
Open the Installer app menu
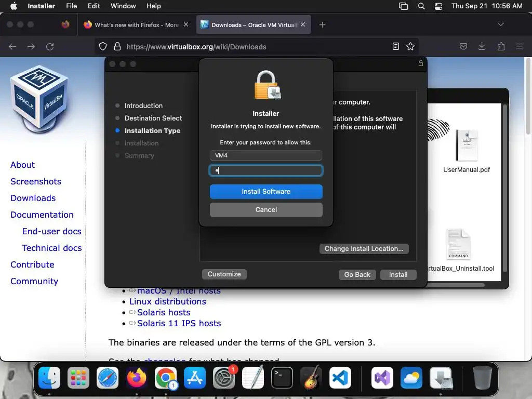[x=42, y=6]
